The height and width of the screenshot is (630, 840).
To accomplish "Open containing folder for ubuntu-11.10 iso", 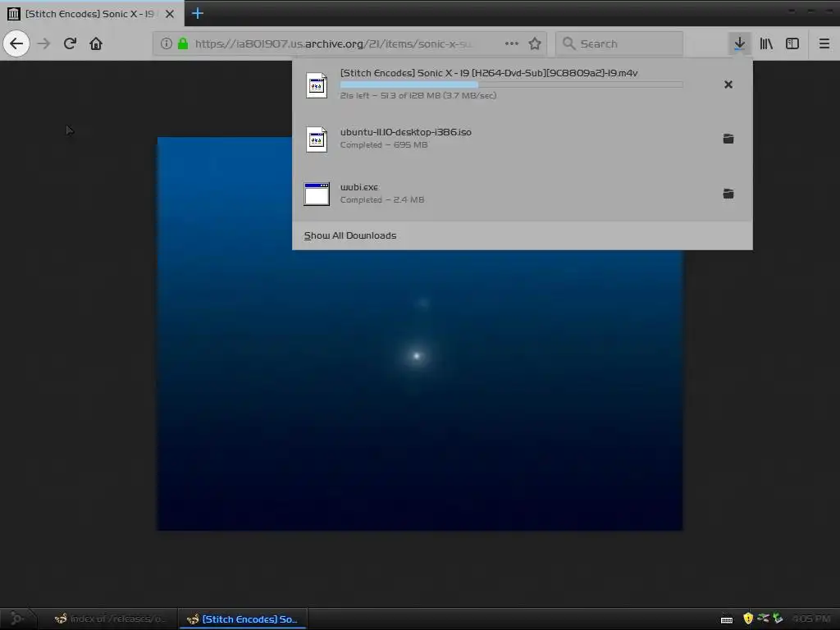I will (x=728, y=139).
